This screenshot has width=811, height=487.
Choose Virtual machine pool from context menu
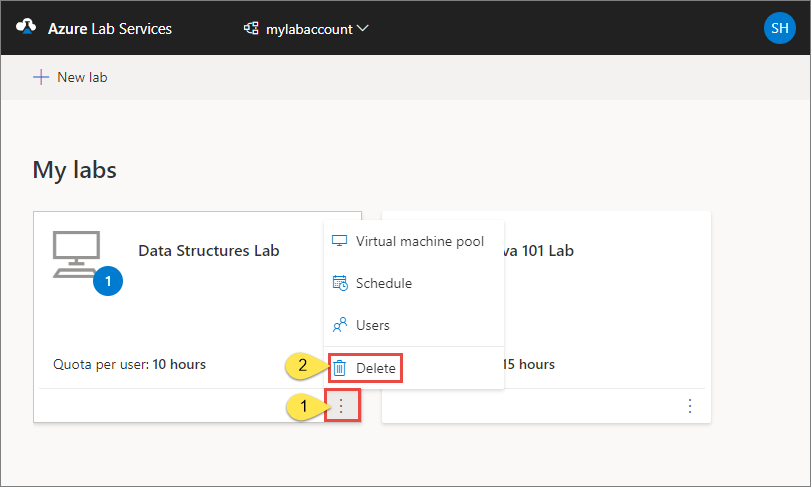click(414, 241)
